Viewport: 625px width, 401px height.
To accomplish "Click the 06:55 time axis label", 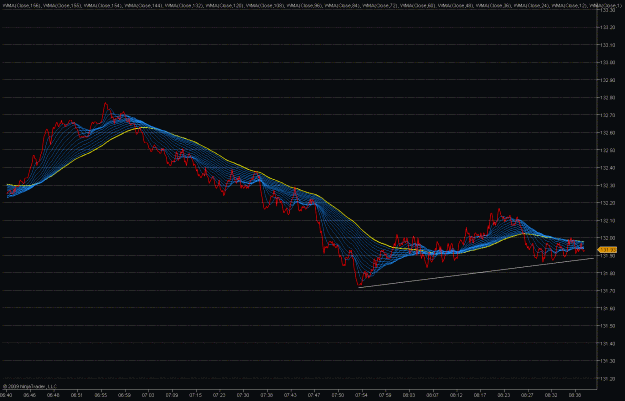I will tap(101, 395).
